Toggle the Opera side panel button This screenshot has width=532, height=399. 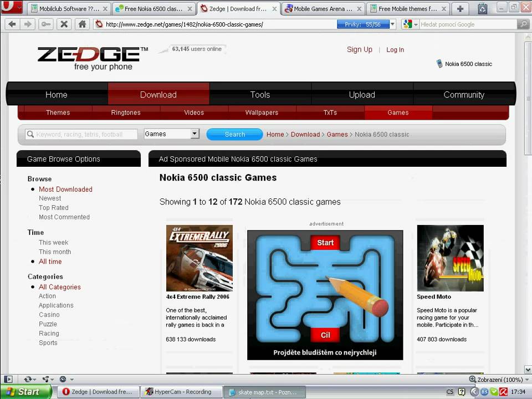[8, 379]
